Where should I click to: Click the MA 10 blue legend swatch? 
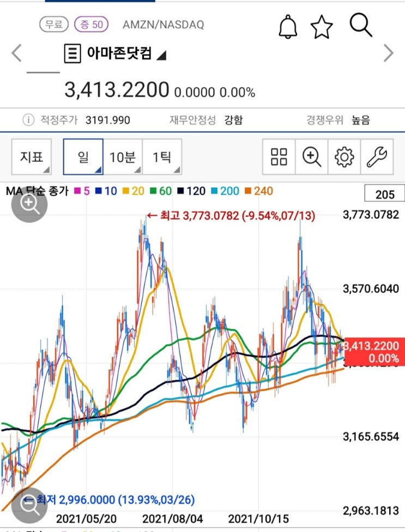99,191
